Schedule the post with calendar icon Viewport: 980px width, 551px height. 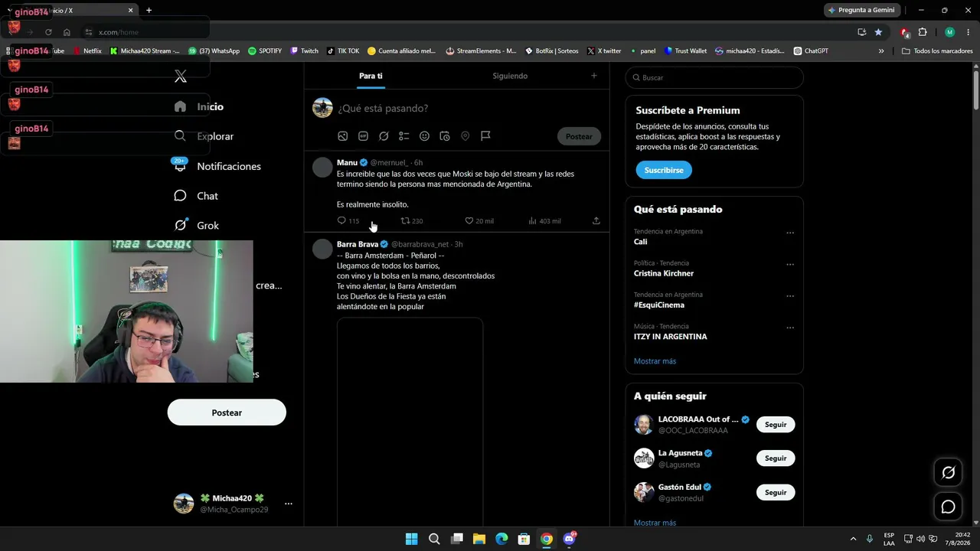coord(445,136)
